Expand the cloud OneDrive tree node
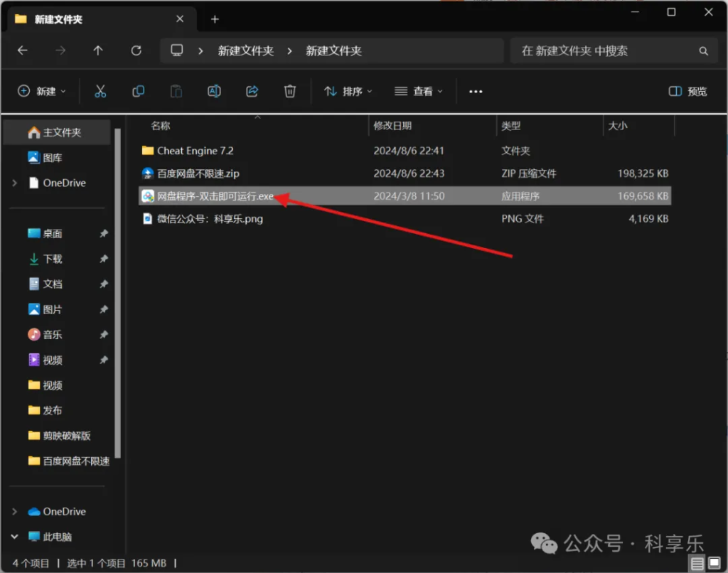The image size is (728, 573). [x=14, y=511]
